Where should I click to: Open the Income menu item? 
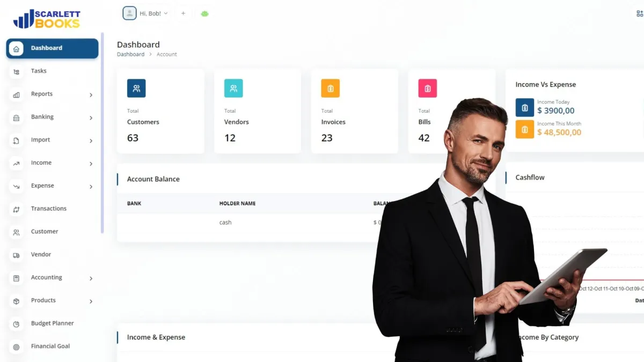[x=52, y=163]
